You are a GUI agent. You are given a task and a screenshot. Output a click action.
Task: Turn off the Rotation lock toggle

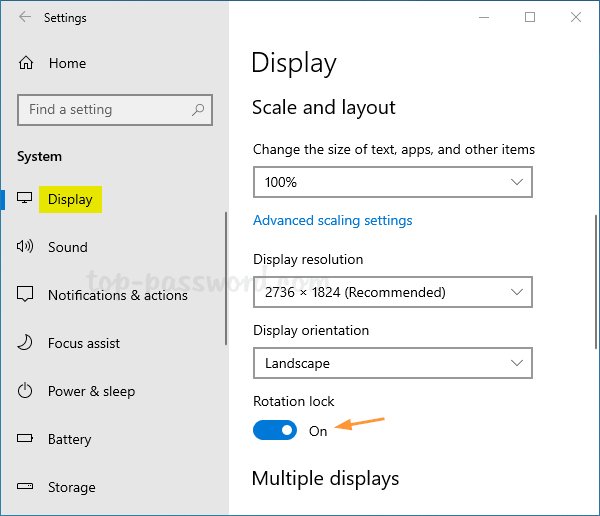(x=275, y=430)
